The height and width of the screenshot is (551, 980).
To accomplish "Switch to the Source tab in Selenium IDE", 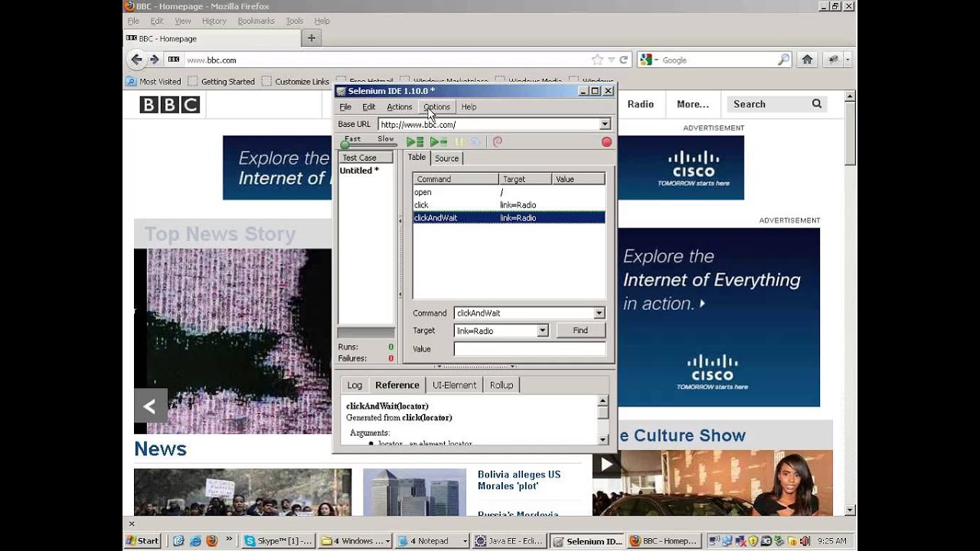I will [446, 158].
